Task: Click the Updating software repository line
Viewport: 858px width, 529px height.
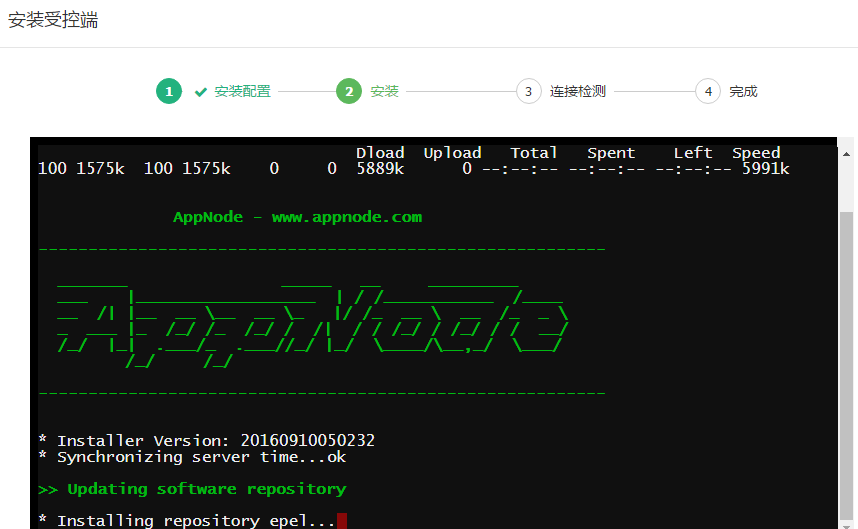Action: click(x=192, y=489)
